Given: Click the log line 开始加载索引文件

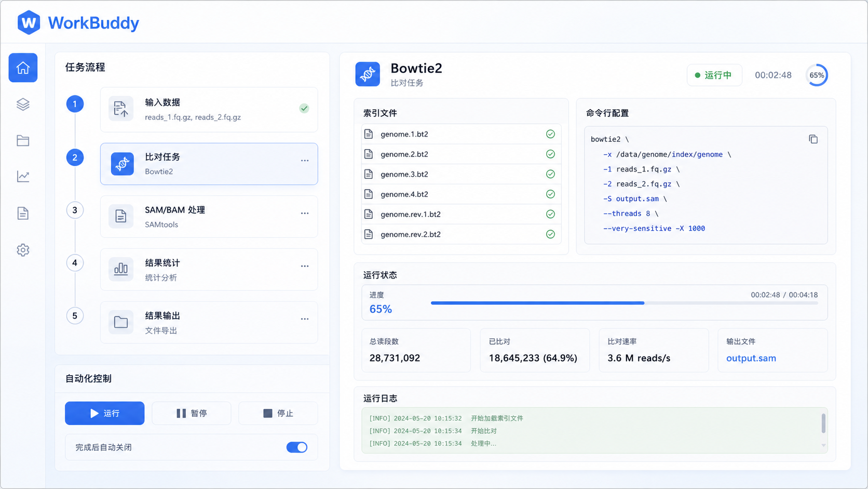Looking at the screenshot, I should [x=497, y=418].
